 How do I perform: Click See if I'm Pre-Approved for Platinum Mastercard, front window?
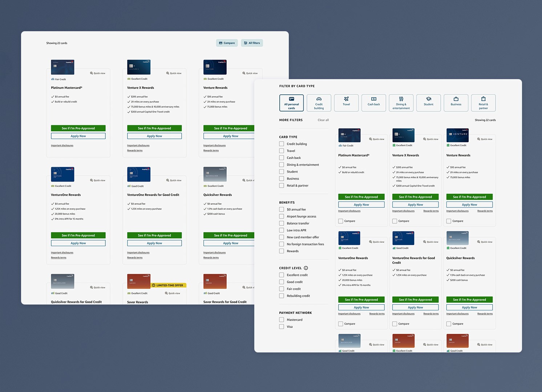pos(361,197)
